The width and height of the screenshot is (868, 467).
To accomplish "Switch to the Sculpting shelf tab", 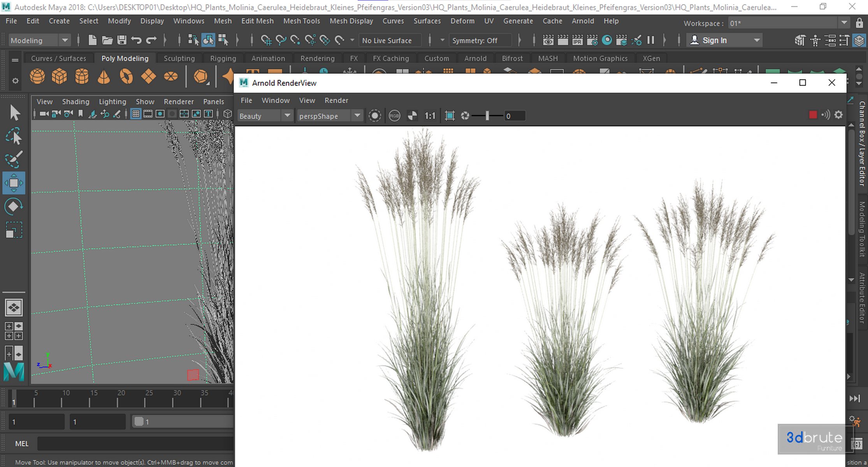I will point(179,58).
